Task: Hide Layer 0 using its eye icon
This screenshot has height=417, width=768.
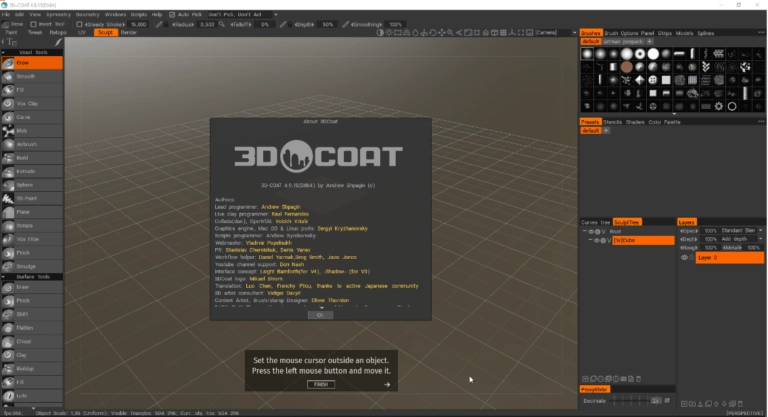Action: click(x=684, y=258)
